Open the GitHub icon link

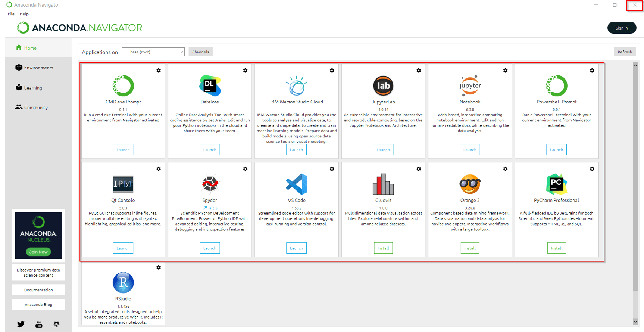click(x=56, y=324)
